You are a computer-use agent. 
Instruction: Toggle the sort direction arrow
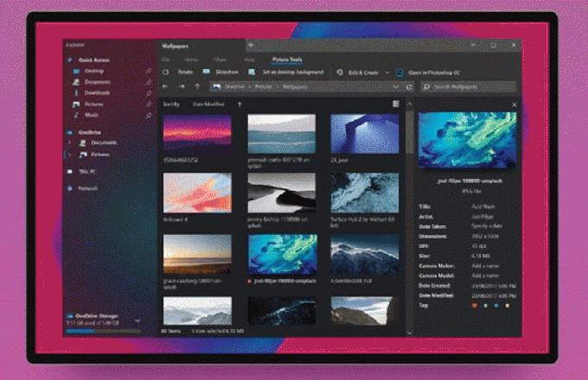click(x=240, y=104)
